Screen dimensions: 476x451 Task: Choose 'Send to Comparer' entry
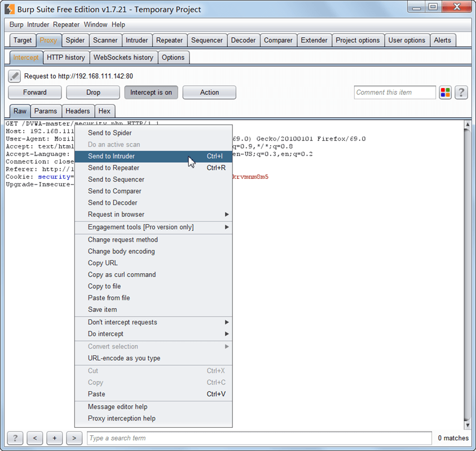pyautogui.click(x=153, y=191)
